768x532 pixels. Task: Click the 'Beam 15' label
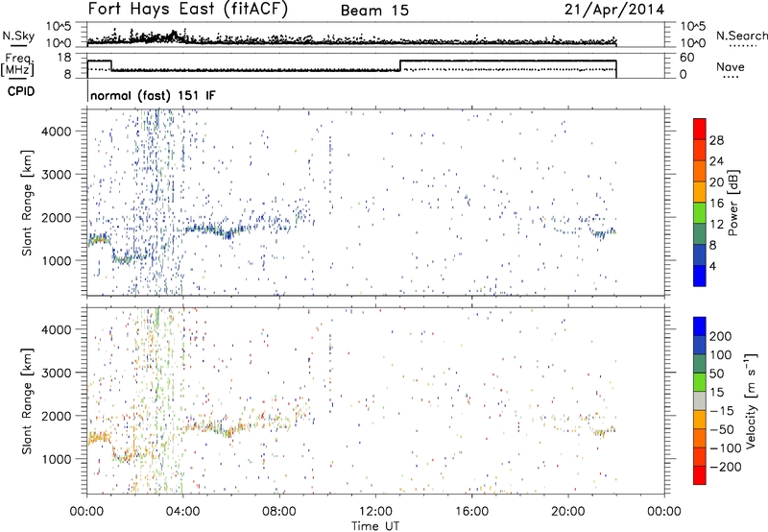[374, 11]
